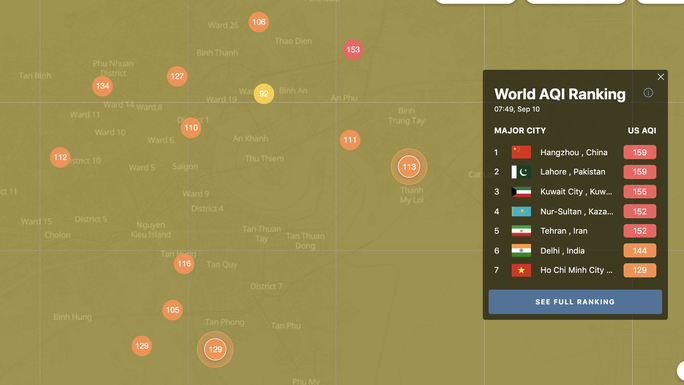Click the An Khanh map label
684x385 pixels.
(250, 139)
